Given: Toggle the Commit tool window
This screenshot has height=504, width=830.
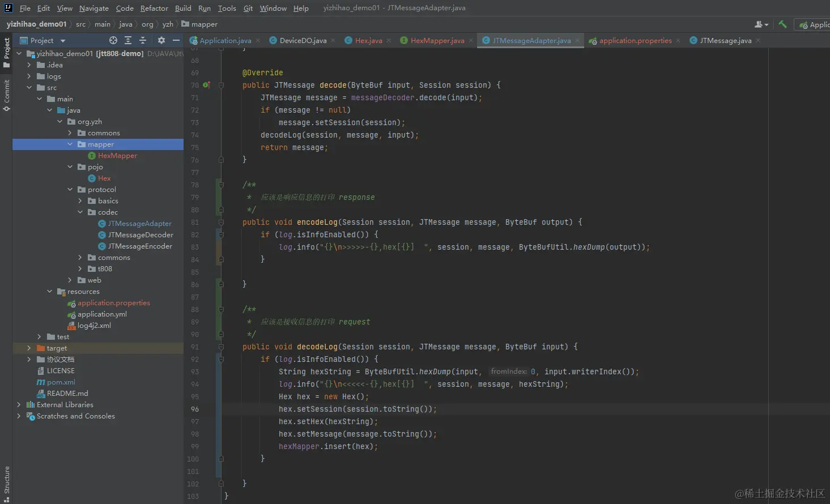Looking at the screenshot, I should click(x=7, y=94).
